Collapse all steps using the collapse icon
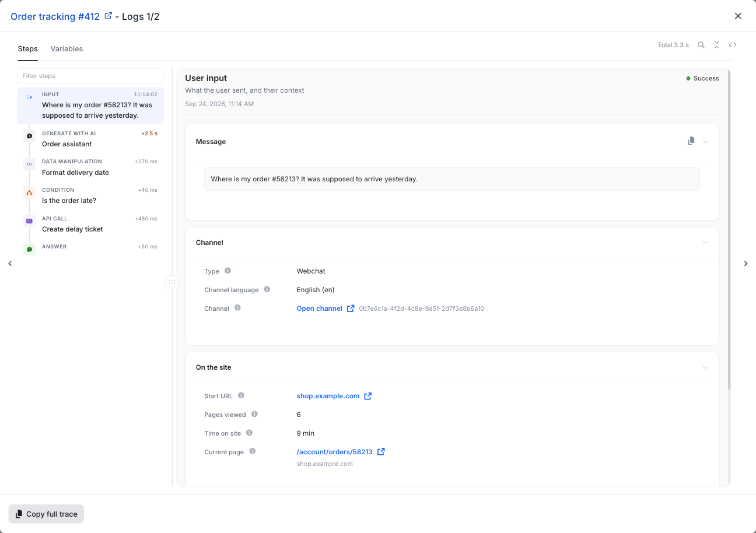The height and width of the screenshot is (533, 756). [717, 45]
